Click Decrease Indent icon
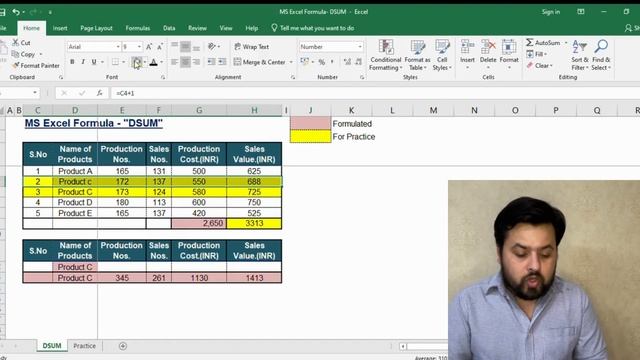This screenshot has height=360, width=640. click(x=211, y=62)
